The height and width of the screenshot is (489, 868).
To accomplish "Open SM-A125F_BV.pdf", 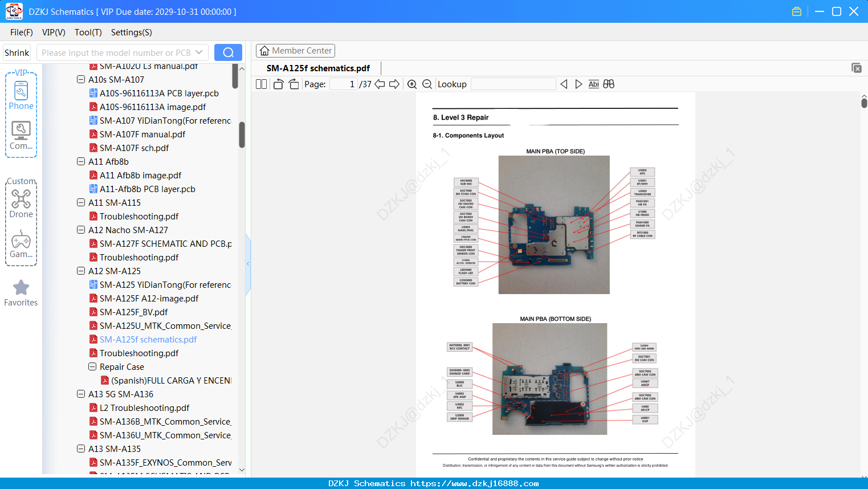I will click(134, 312).
